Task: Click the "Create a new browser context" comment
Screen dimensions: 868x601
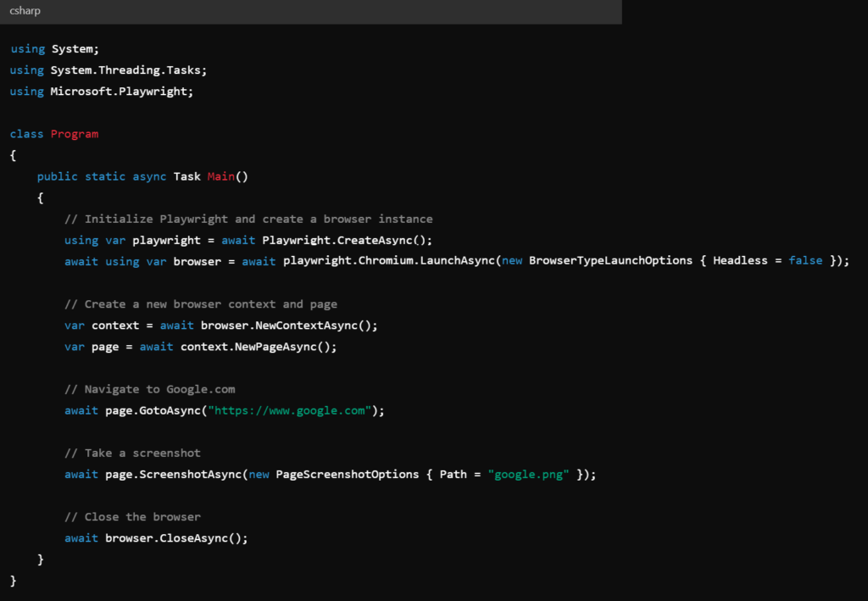Action: [200, 304]
